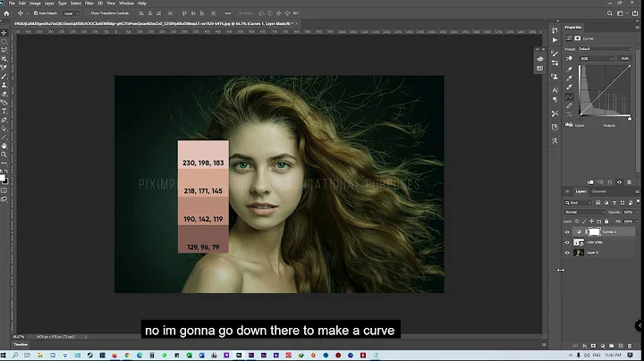Select the Lasso tool
Viewport: 644px width, 361px height.
(4, 50)
